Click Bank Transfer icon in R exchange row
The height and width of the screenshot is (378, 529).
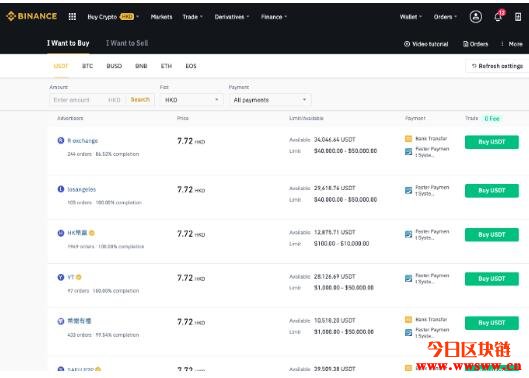[x=408, y=138]
